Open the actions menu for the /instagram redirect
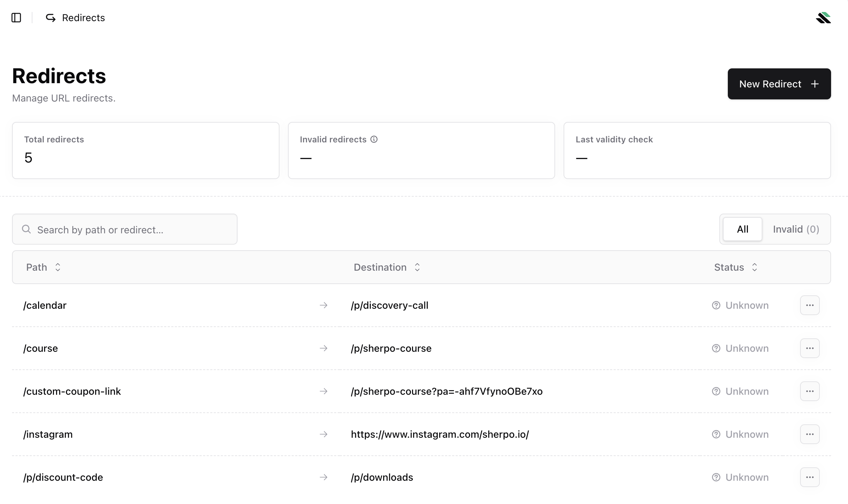848x504 pixels. pyautogui.click(x=810, y=434)
